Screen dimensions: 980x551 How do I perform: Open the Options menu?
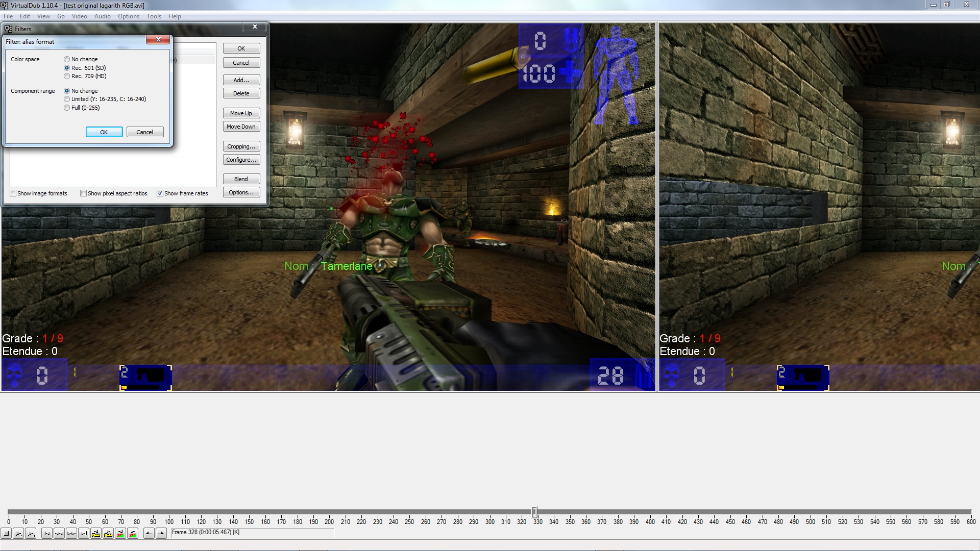(x=129, y=16)
